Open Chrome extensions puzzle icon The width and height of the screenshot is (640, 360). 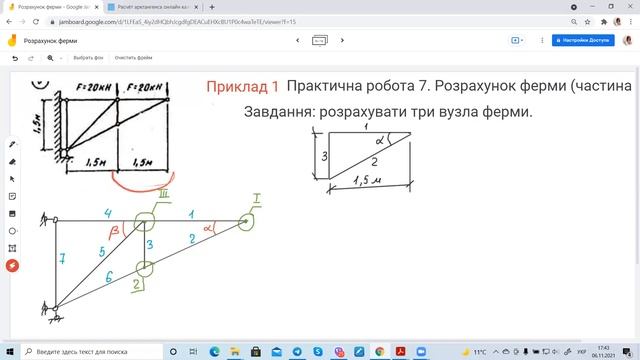tap(604, 22)
